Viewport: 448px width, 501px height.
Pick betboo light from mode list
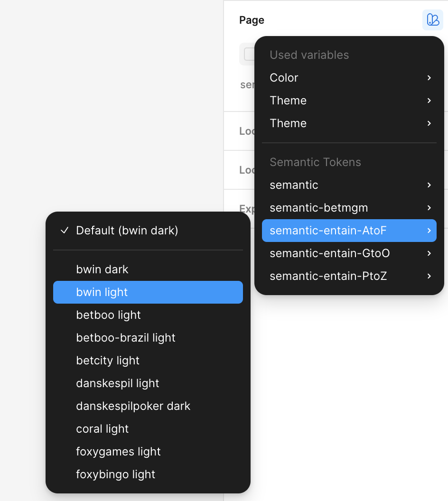[x=148, y=315]
